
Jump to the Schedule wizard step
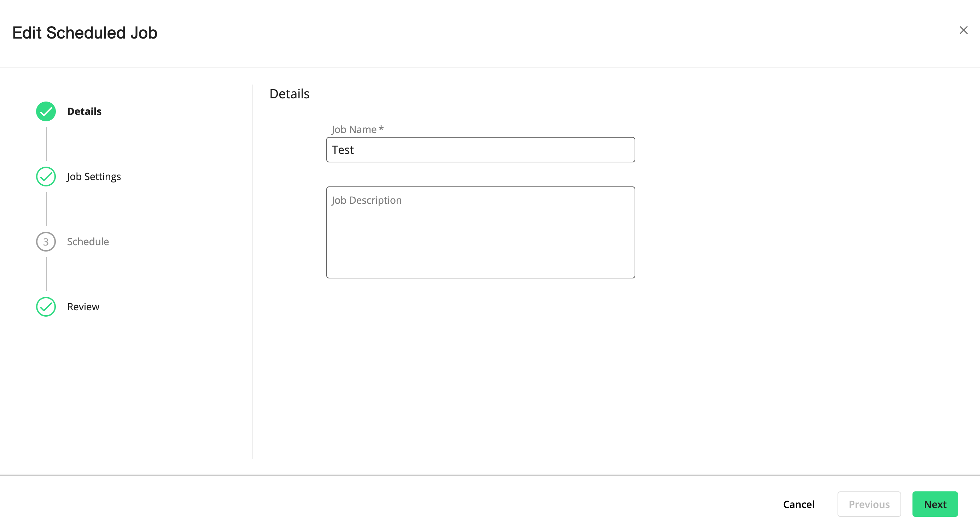tap(88, 241)
